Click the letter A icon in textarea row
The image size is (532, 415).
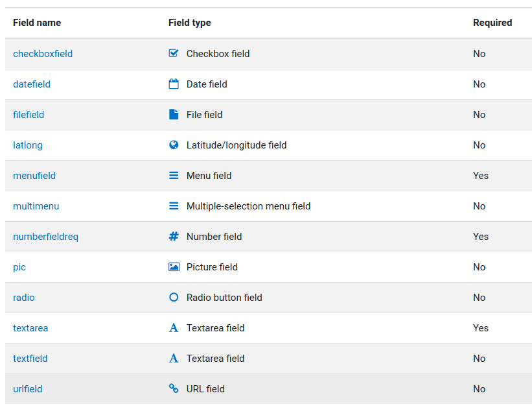coord(174,328)
